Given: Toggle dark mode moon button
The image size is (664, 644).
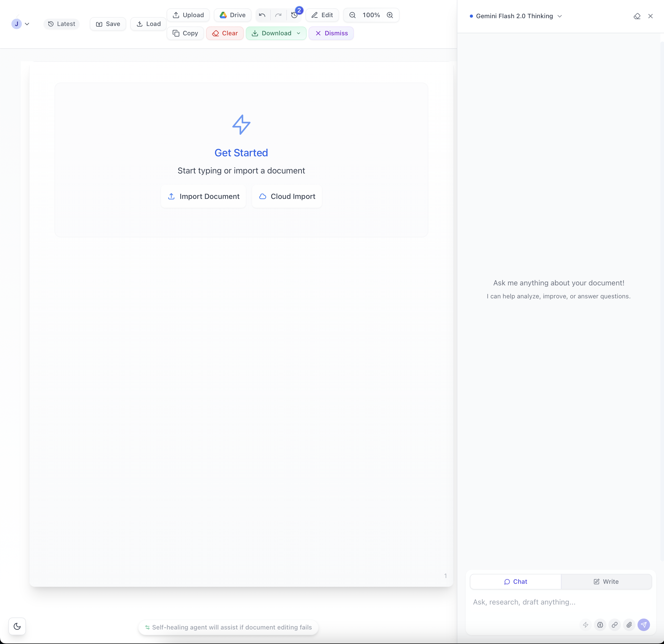Looking at the screenshot, I should coord(17,626).
